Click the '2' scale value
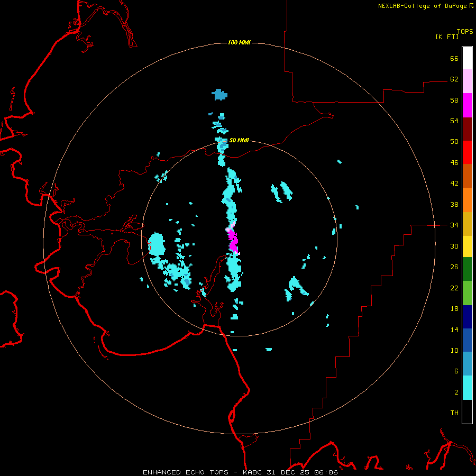 point(456,392)
